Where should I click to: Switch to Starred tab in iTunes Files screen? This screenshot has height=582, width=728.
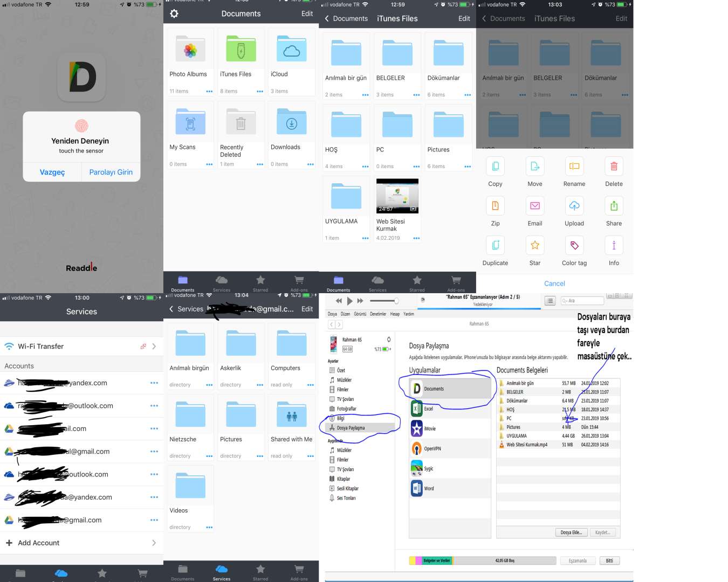[x=417, y=283]
